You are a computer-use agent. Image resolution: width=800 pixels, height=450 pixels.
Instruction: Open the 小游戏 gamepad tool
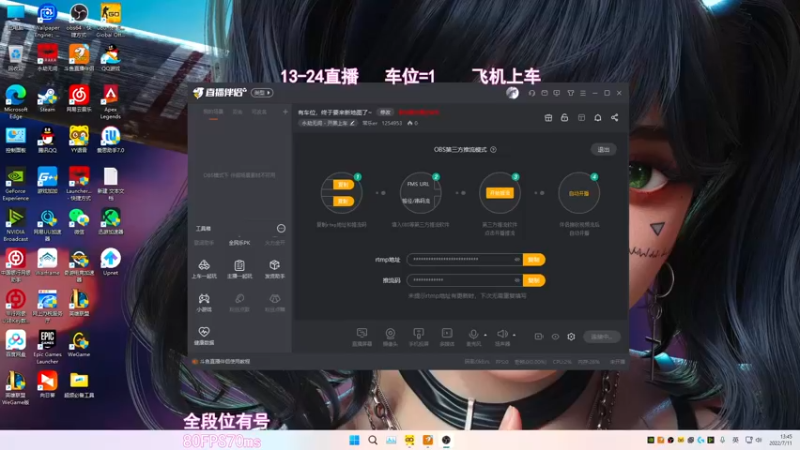tap(204, 302)
